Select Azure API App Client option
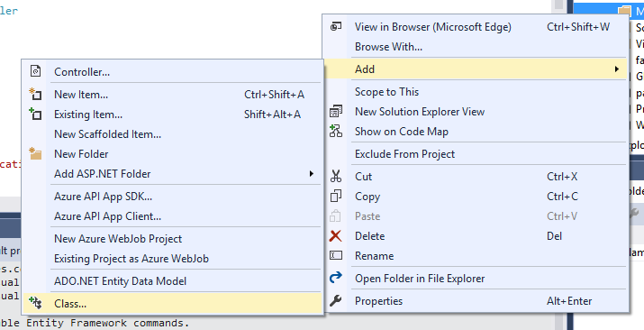 [107, 216]
